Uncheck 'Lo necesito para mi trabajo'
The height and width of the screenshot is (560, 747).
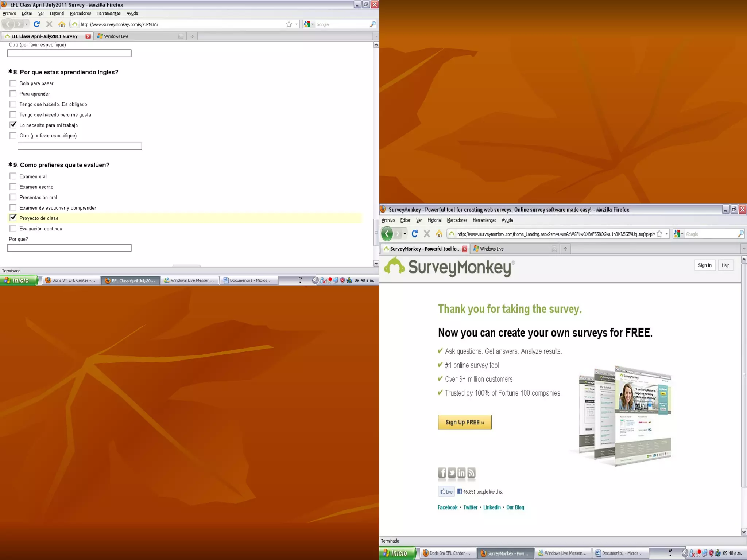[x=13, y=125]
